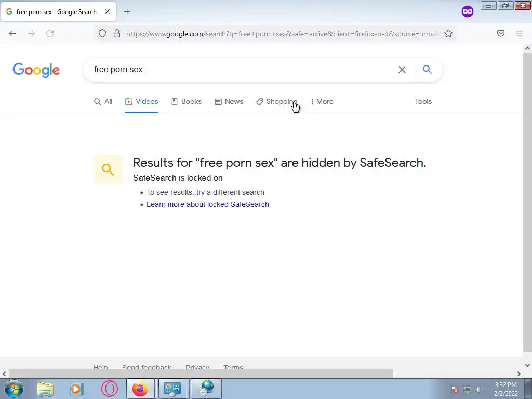Viewport: 532px width, 399px height.
Task: Switch to the All results tab
Action: point(103,101)
